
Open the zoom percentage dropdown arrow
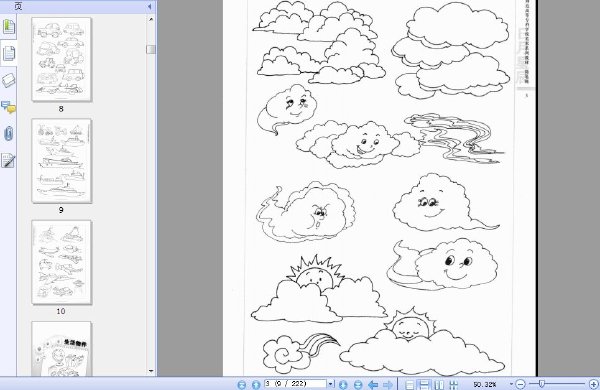pyautogui.click(x=511, y=384)
